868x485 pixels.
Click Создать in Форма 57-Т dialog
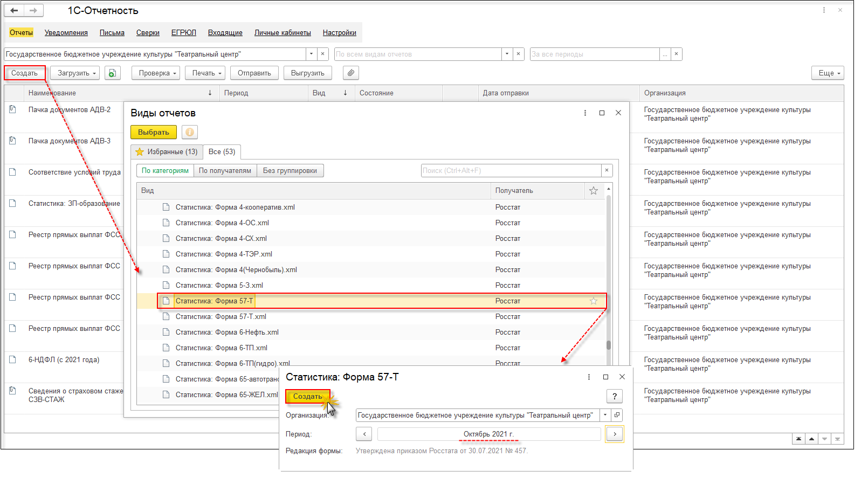307,396
